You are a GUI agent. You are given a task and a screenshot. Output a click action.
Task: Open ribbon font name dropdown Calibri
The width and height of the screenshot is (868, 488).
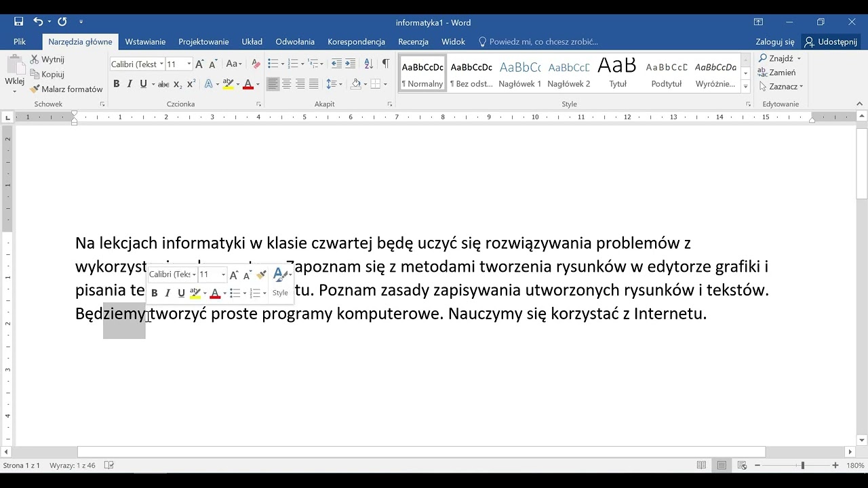[x=161, y=64]
